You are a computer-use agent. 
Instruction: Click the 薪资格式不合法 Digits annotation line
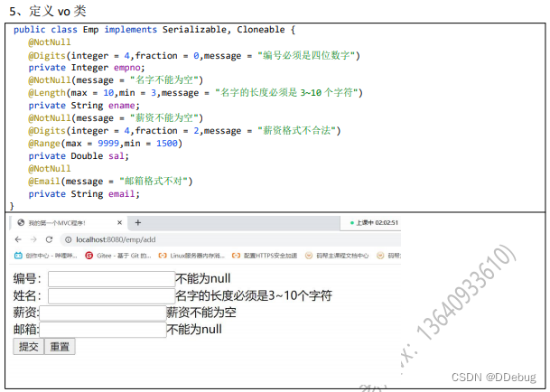click(x=184, y=131)
